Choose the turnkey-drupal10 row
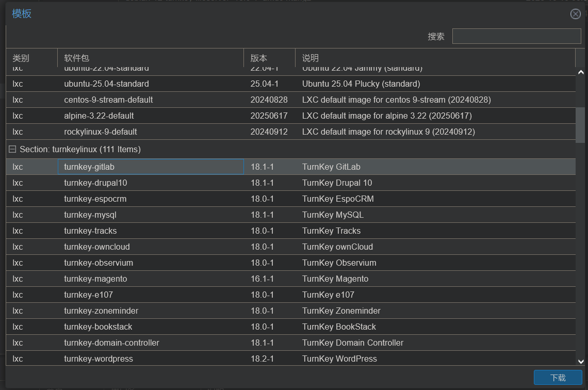The image size is (588, 390). (x=95, y=183)
